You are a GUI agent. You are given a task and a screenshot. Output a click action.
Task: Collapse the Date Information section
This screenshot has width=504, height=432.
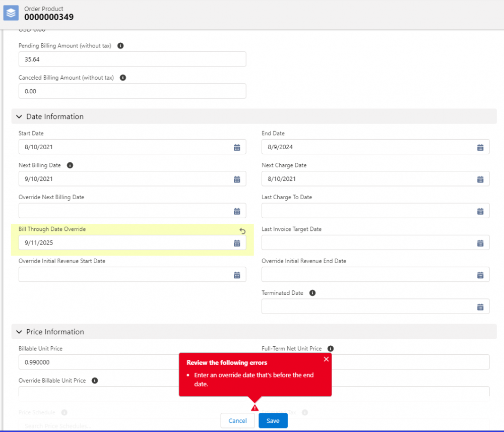tap(19, 116)
